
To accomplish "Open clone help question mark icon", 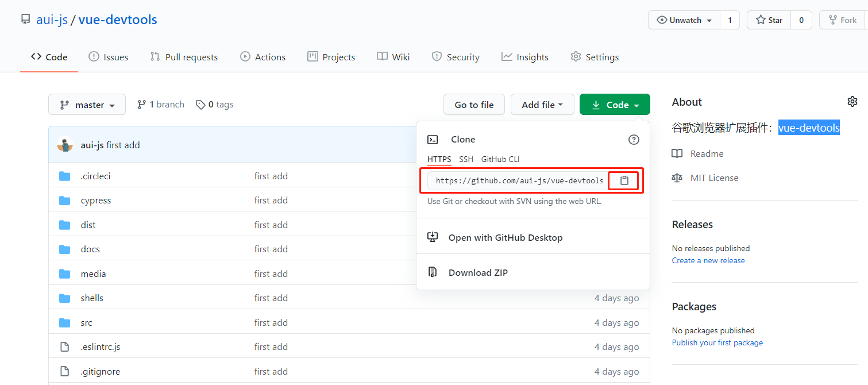I will click(x=634, y=140).
